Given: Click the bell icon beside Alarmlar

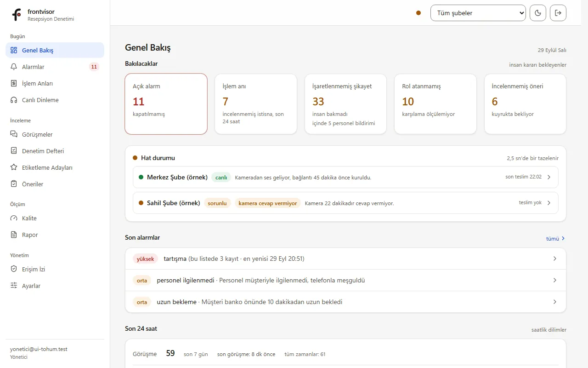Looking at the screenshot, I should (14, 67).
